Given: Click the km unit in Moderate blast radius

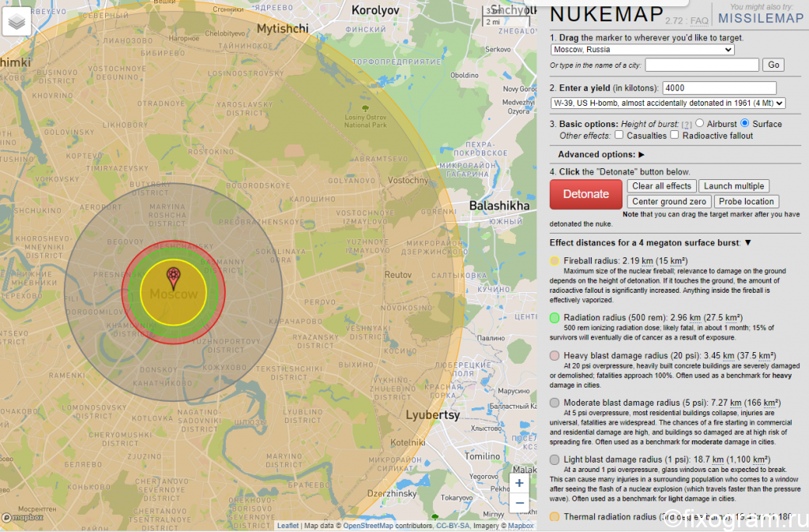Looking at the screenshot, I should pos(736,403).
